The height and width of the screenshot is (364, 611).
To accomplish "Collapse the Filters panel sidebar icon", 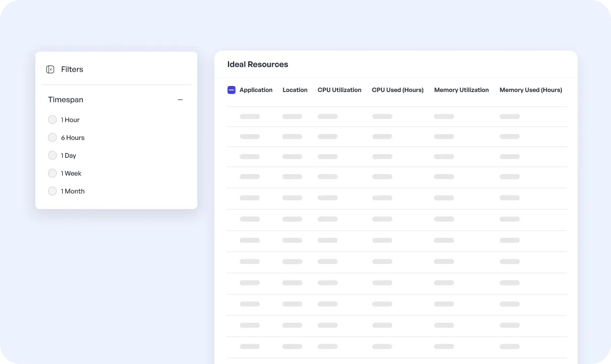I will click(50, 69).
